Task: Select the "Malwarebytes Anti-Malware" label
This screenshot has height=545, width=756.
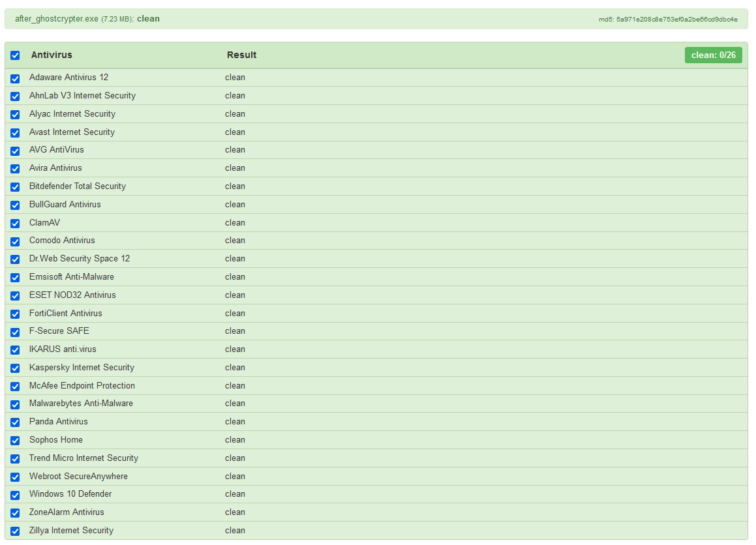Action: click(x=81, y=404)
